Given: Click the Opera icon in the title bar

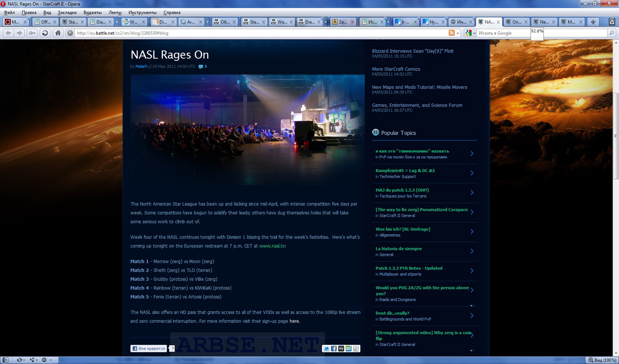Looking at the screenshot, I should point(3,4).
